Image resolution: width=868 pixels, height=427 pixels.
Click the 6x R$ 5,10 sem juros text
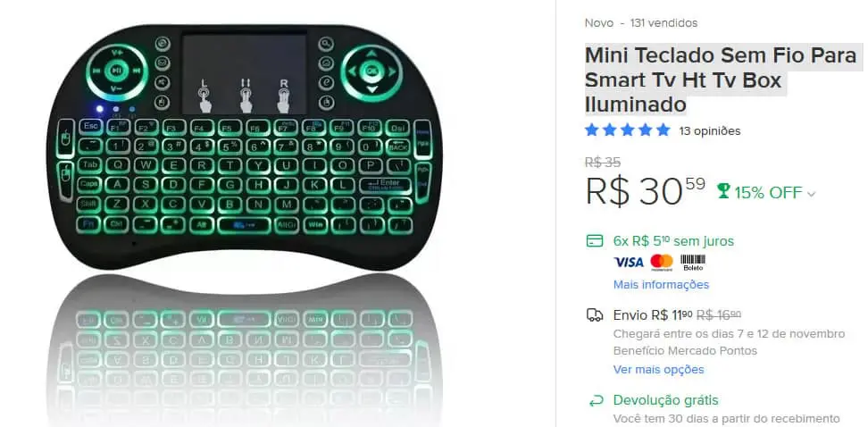point(673,241)
